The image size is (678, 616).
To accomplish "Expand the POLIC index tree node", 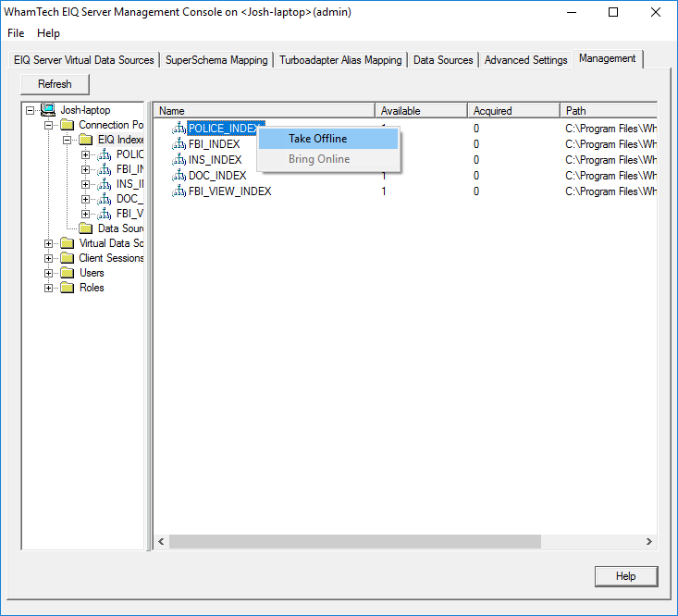I will [86, 154].
